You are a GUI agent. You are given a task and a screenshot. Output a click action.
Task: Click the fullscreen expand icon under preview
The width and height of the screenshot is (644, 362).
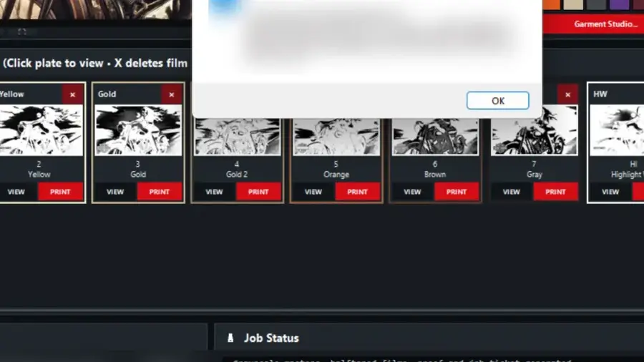click(21, 31)
